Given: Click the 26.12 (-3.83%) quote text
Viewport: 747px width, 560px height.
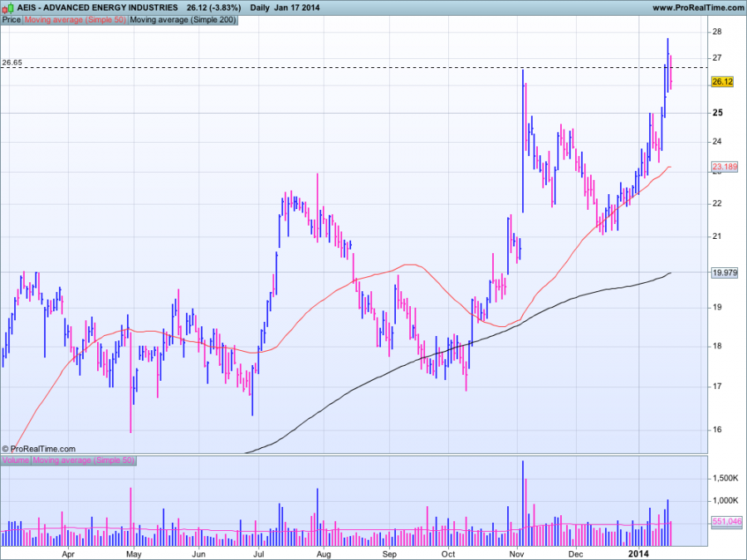Looking at the screenshot, I should (x=213, y=7).
